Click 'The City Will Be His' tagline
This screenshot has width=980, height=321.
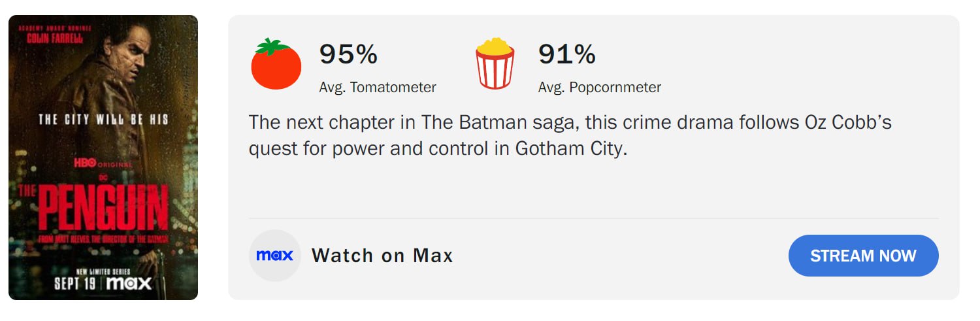(103, 120)
